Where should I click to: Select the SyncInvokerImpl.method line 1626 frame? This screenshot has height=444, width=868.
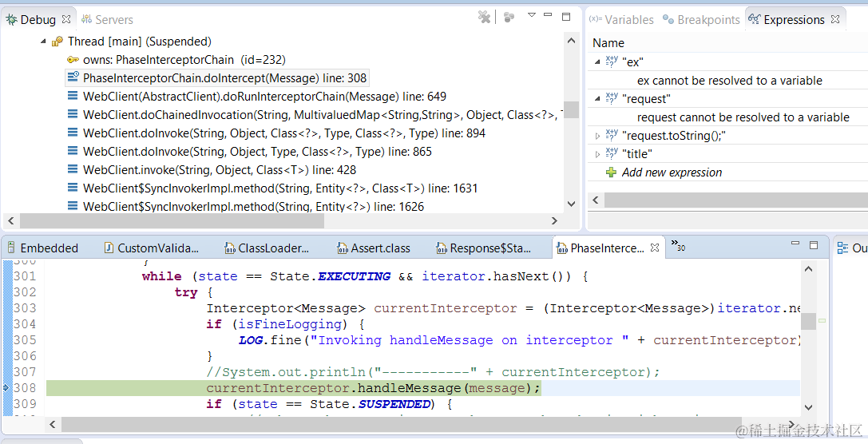click(x=254, y=207)
